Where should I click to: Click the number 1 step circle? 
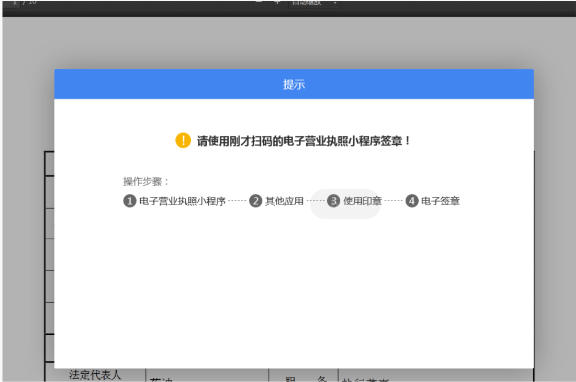tap(130, 201)
